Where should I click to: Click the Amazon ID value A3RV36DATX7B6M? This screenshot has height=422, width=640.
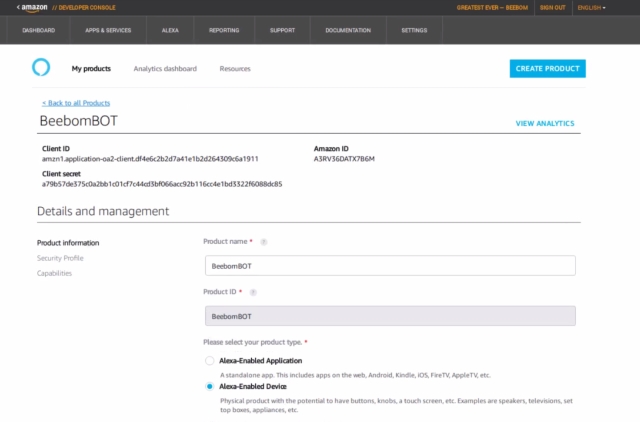(x=344, y=159)
